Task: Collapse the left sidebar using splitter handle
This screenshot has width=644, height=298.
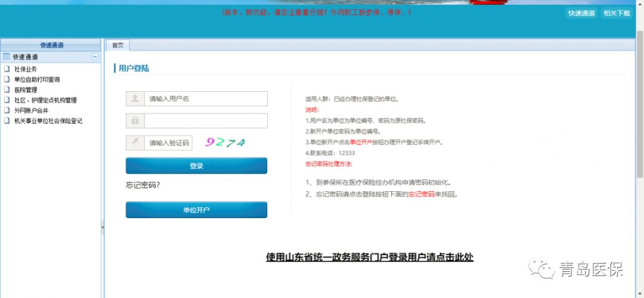Action: pos(103,227)
